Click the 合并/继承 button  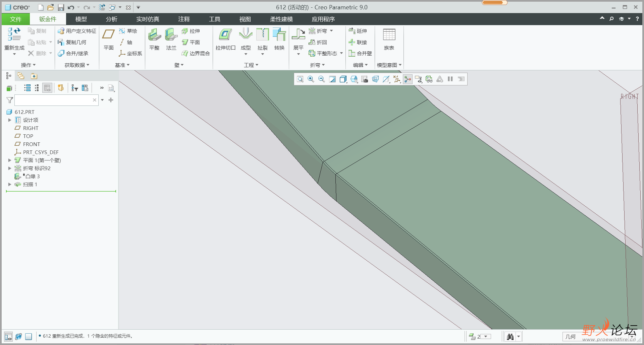coord(73,53)
